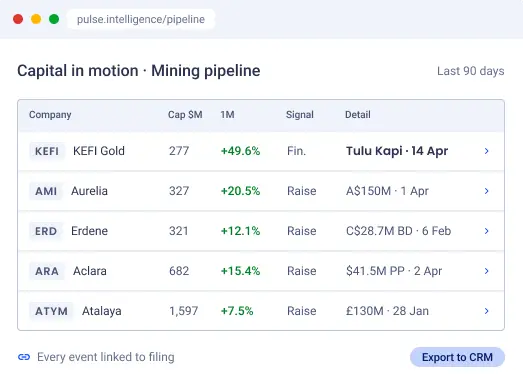Click the ARA ticker badge
Image resolution: width=523 pixels, height=383 pixels.
coord(47,271)
